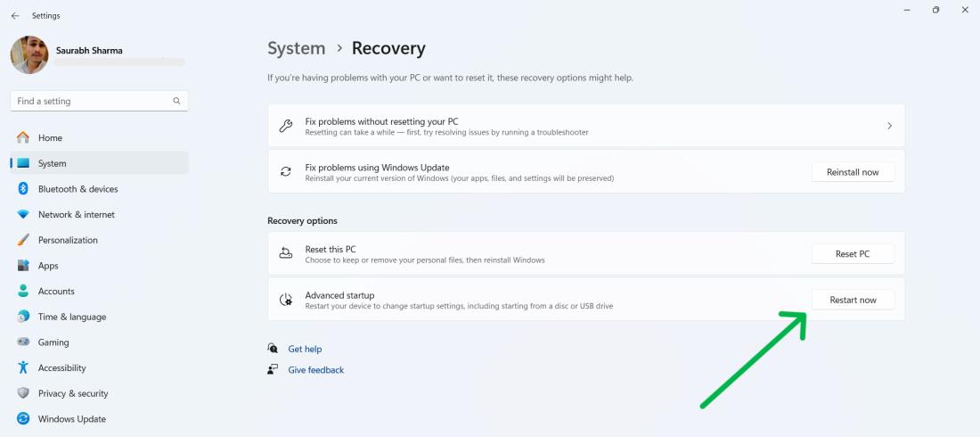Select the Accounts sidebar item
Viewport: 980px width, 437px height.
(x=56, y=292)
